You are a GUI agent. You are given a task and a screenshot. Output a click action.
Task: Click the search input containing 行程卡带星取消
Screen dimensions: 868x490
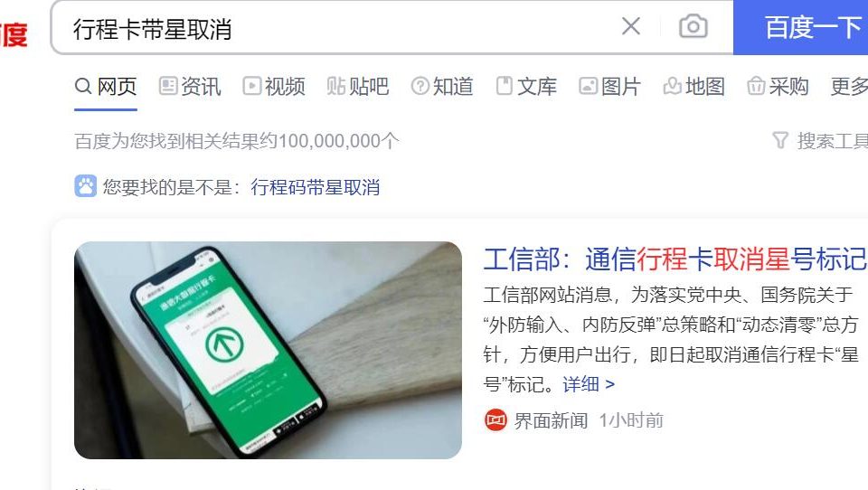[x=337, y=28]
